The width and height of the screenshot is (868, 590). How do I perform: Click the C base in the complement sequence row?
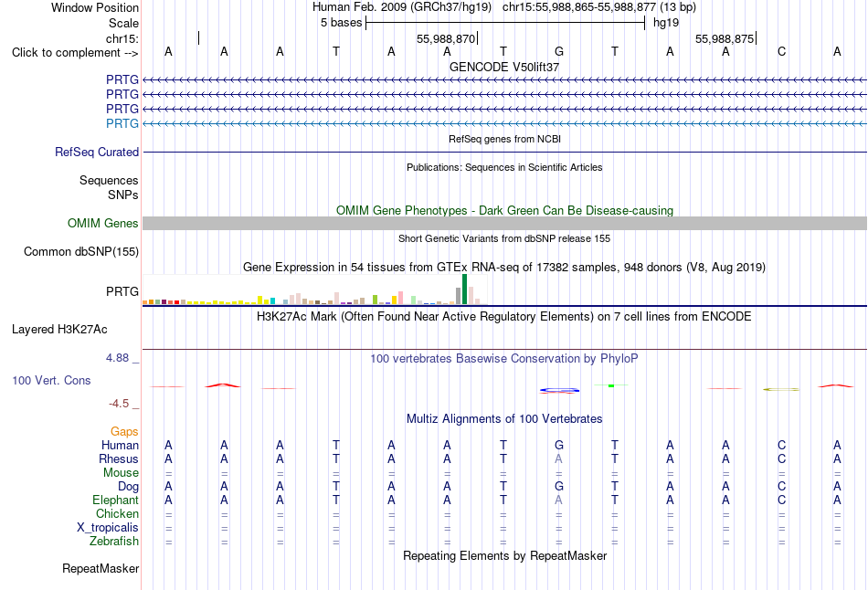coord(781,51)
